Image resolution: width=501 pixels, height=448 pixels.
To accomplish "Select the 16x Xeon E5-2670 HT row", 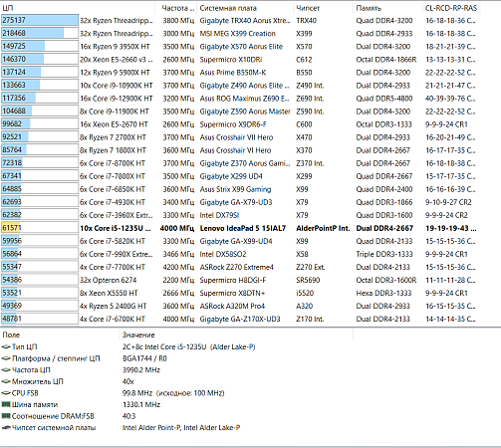I will coord(240,124).
